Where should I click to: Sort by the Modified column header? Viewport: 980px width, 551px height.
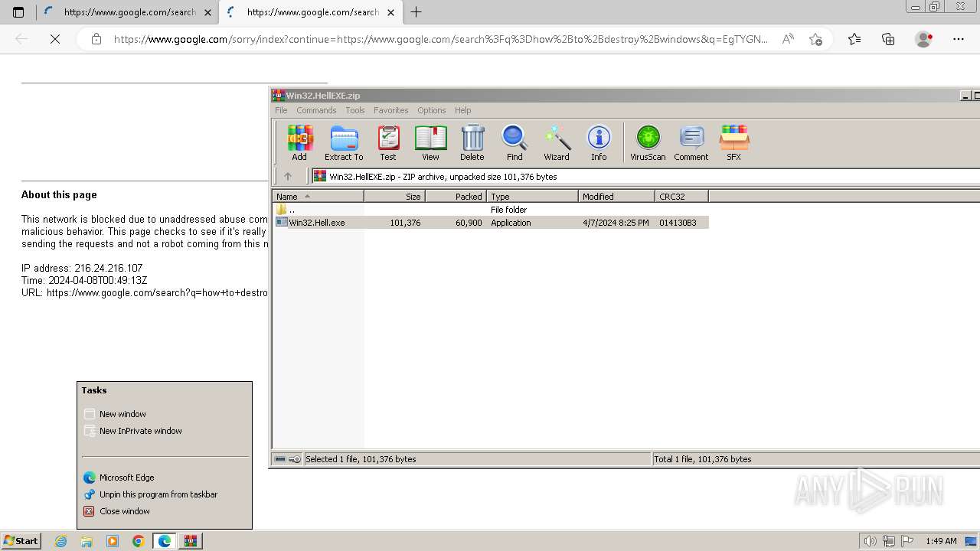[616, 197]
